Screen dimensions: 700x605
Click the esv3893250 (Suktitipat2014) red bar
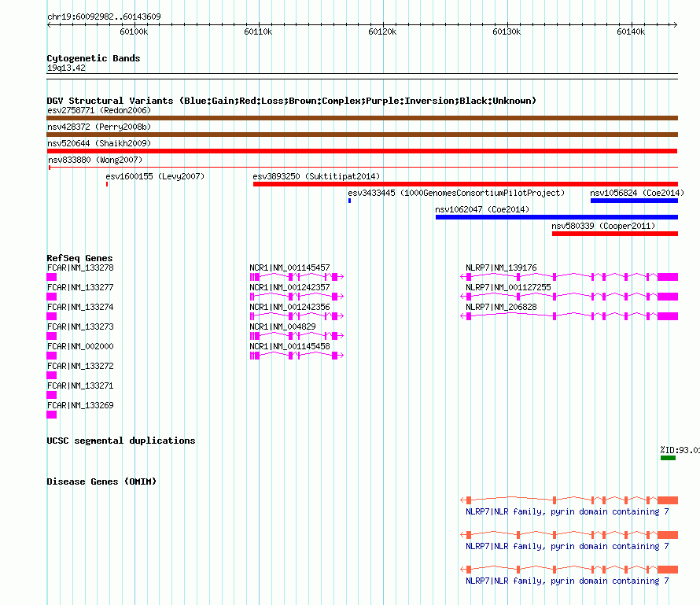[x=465, y=184]
